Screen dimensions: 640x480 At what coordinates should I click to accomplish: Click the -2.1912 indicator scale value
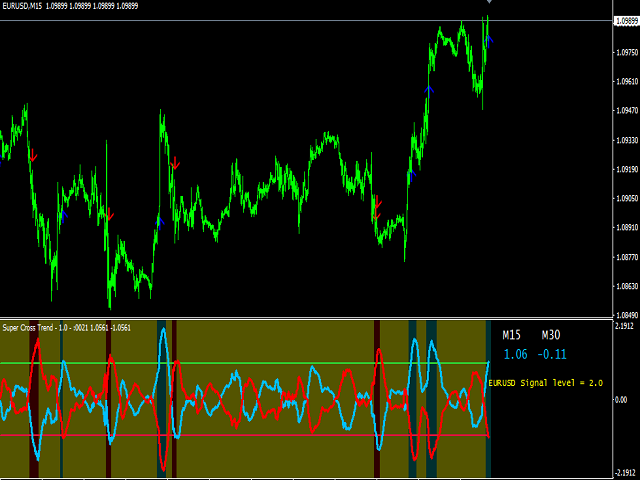tap(625, 473)
